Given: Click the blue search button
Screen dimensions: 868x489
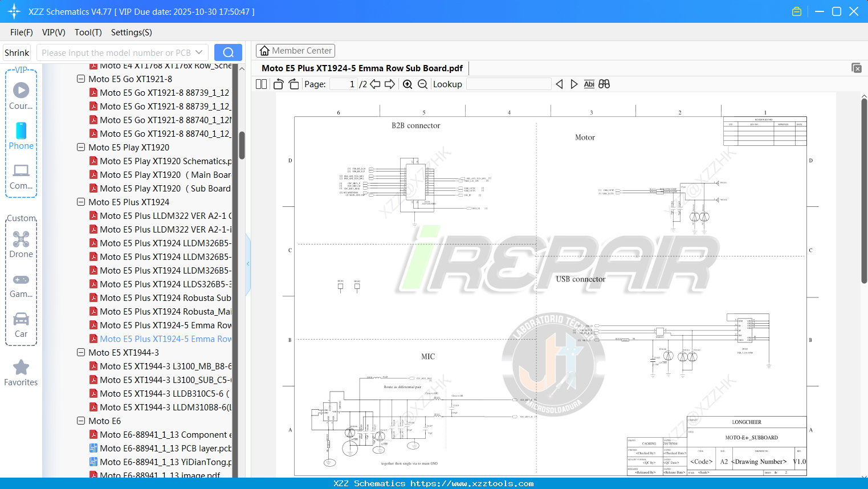Looking at the screenshot, I should [228, 52].
